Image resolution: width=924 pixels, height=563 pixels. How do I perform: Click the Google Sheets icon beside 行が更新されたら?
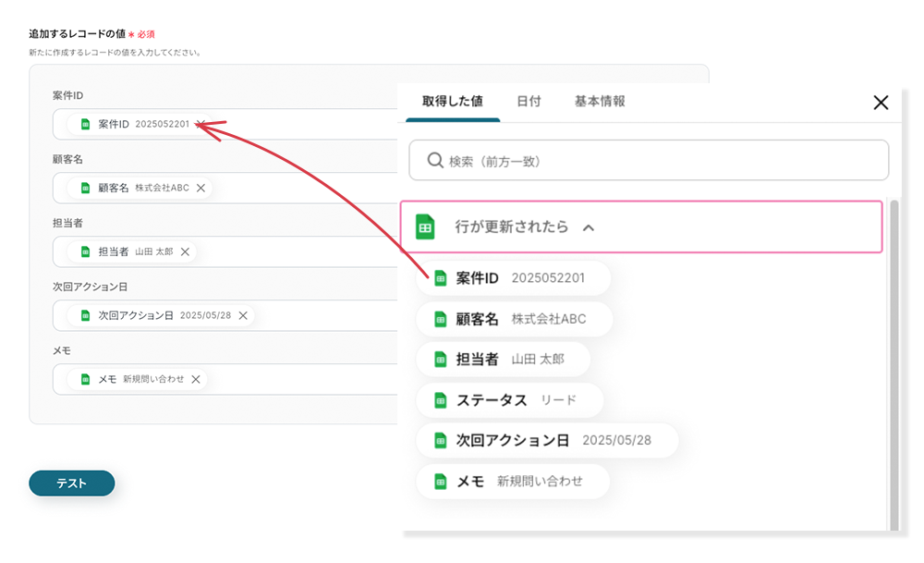425,226
